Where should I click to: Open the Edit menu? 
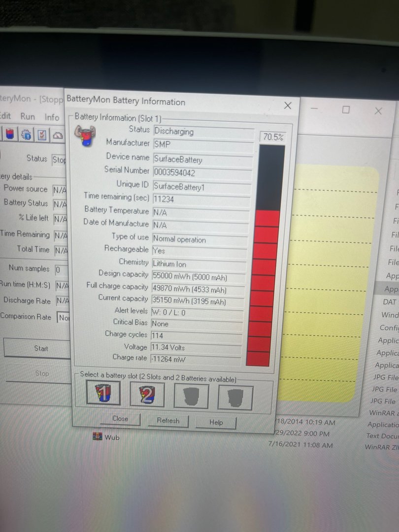5,116
